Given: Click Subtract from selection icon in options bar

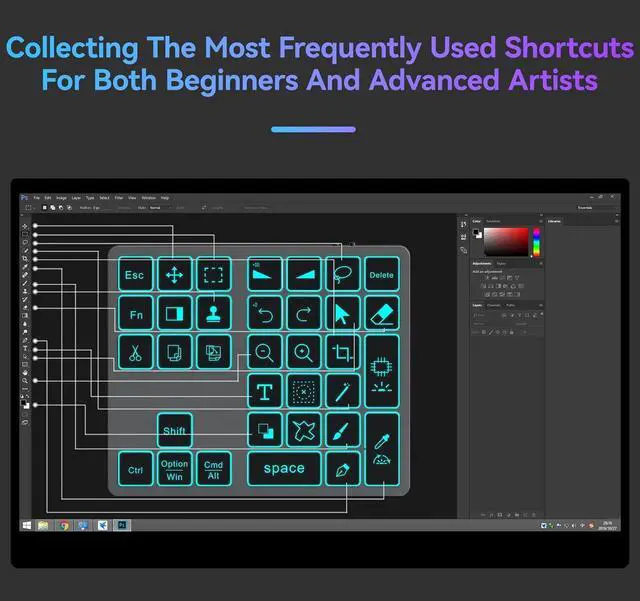Looking at the screenshot, I should 61,208.
